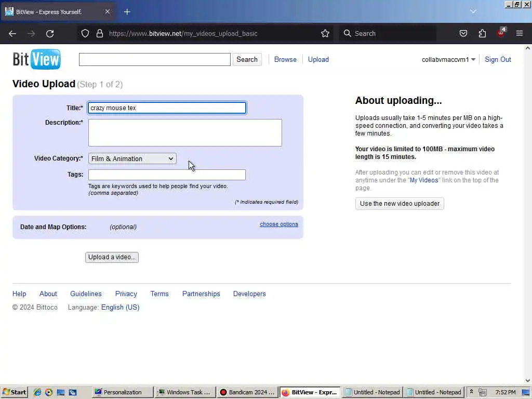Screen dimensions: 532x399
Task: Close the BitView browser tab
Action: click(107, 11)
